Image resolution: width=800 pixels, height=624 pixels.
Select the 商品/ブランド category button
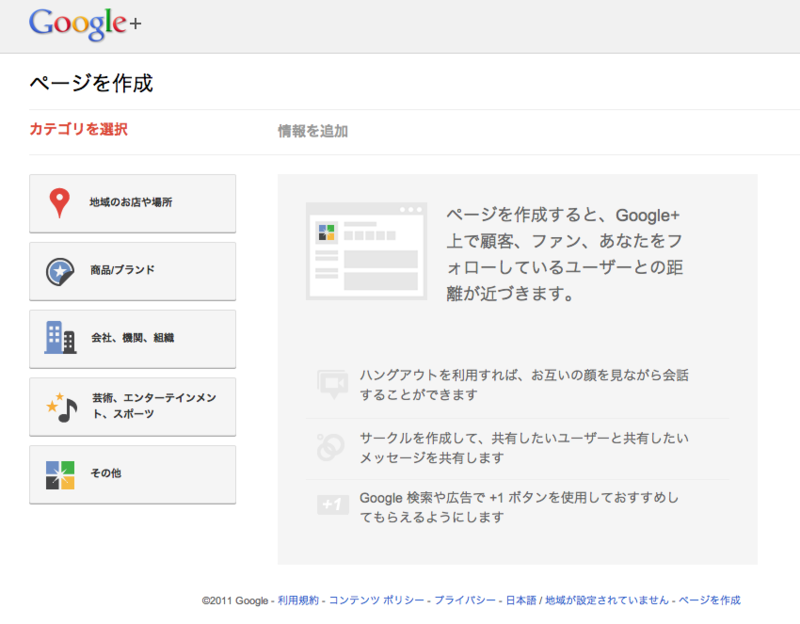(x=132, y=271)
